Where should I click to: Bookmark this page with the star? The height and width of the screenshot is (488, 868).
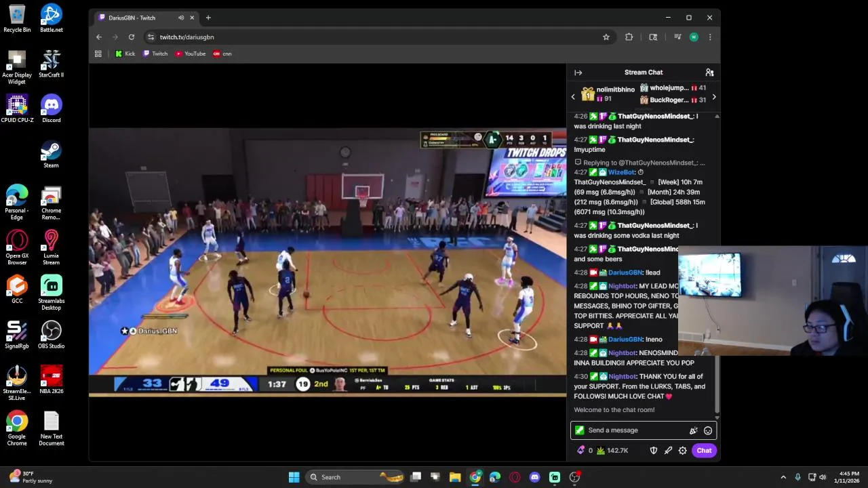(606, 37)
